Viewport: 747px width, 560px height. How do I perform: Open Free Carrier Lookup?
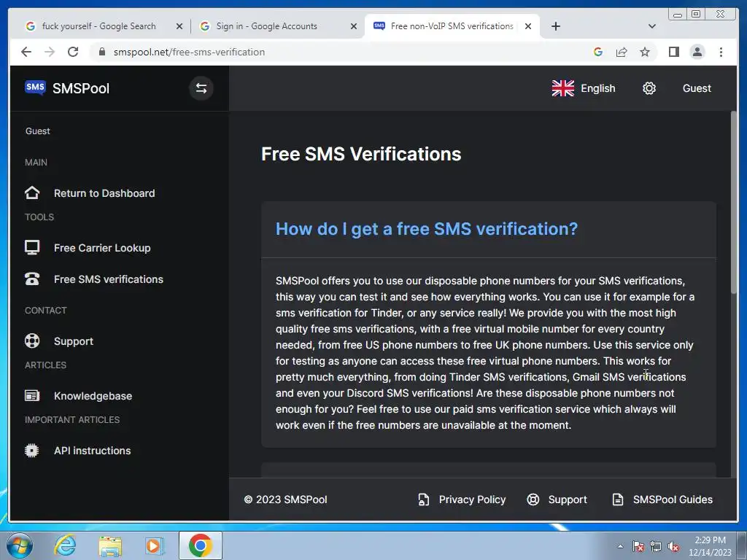coord(102,248)
